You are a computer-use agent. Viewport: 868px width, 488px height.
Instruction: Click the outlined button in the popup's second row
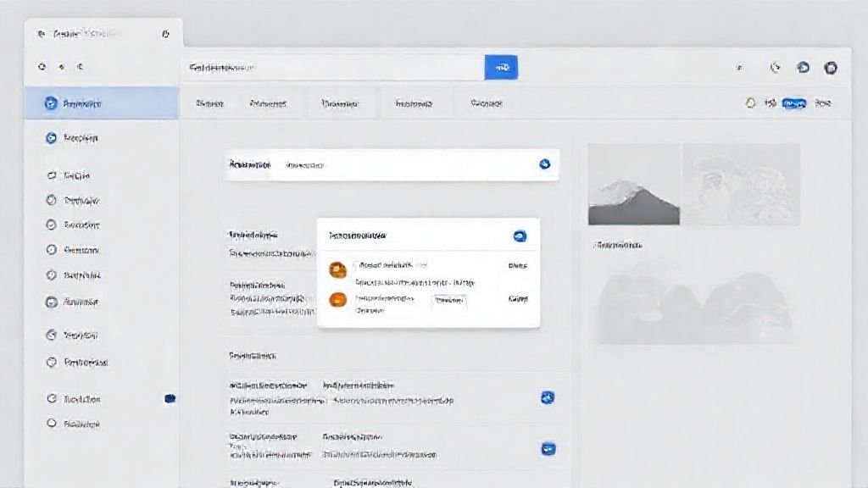point(450,300)
